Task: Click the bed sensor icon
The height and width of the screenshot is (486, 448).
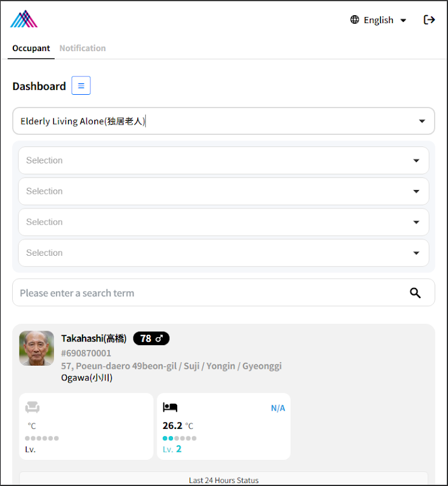Action: 170,408
